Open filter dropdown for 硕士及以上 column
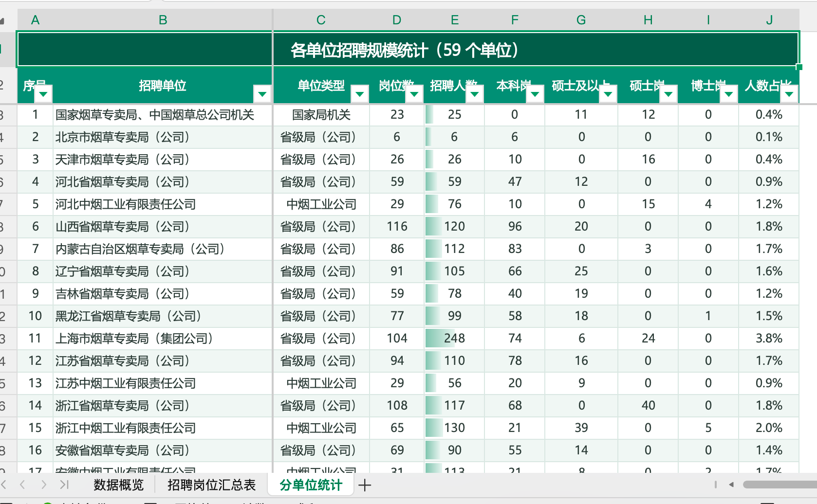The height and width of the screenshot is (504, 817). pos(608,94)
